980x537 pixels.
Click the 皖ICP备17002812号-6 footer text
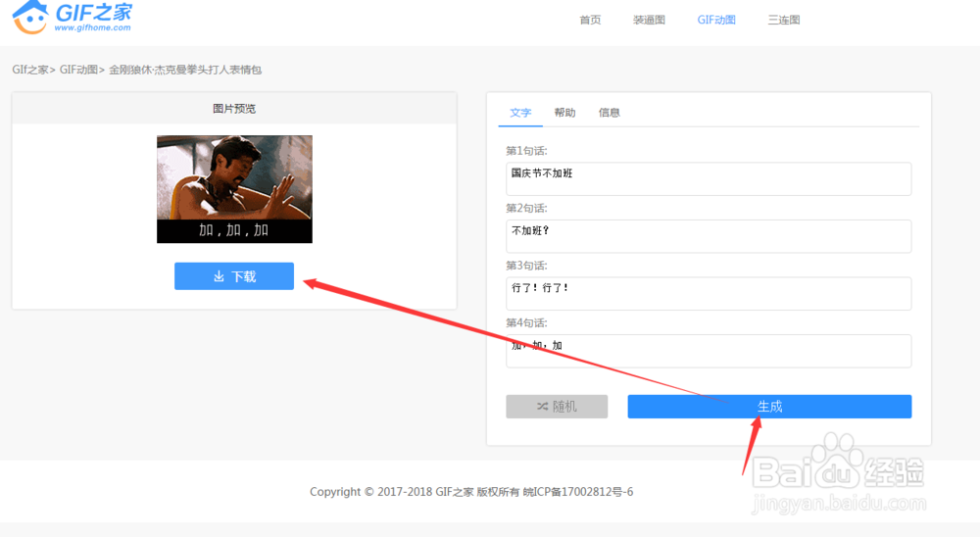pyautogui.click(x=578, y=492)
